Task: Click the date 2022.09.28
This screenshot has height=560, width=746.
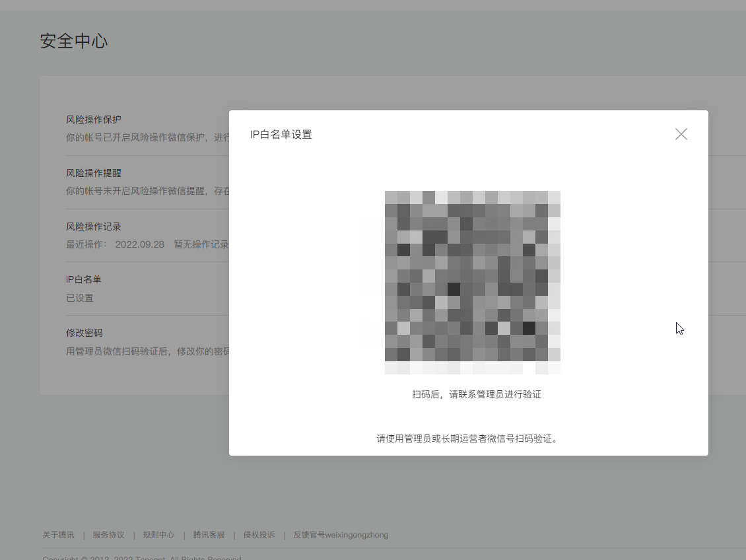Action: [140, 244]
